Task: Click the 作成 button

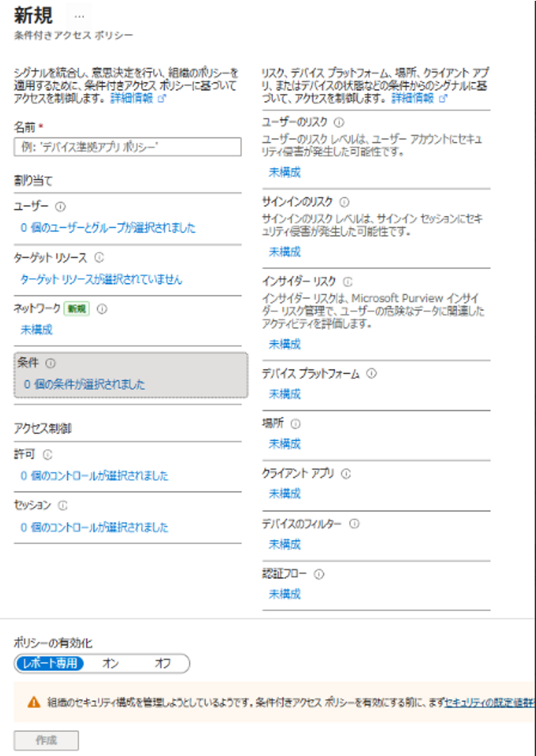Action: pos(46,740)
